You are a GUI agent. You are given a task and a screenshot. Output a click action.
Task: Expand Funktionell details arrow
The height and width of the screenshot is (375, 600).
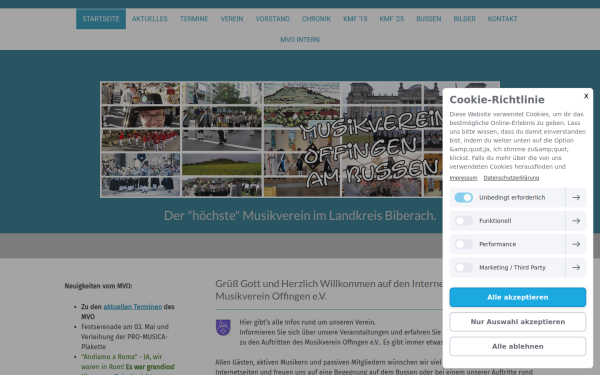point(576,221)
